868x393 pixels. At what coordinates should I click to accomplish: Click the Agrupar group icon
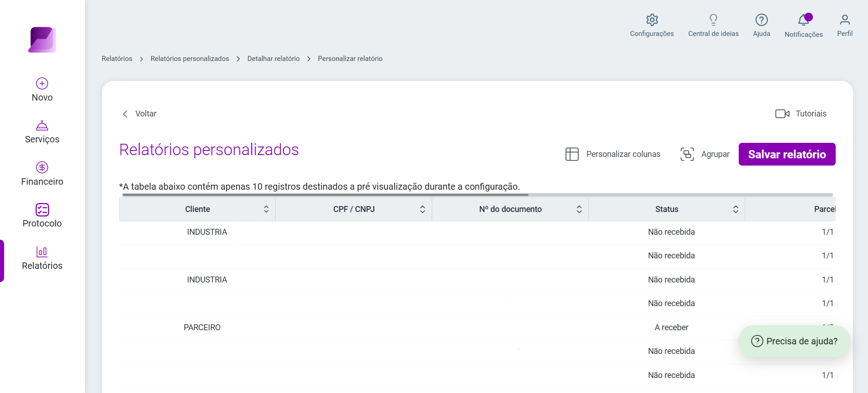click(x=687, y=154)
